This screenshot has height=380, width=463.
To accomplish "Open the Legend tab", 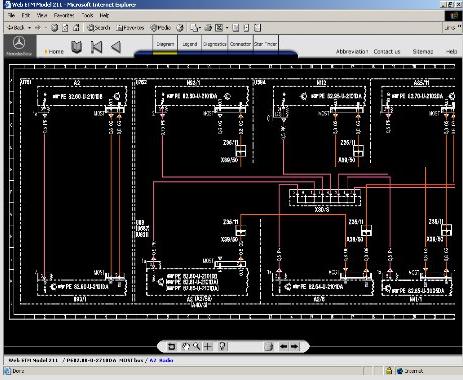I will (190, 44).
